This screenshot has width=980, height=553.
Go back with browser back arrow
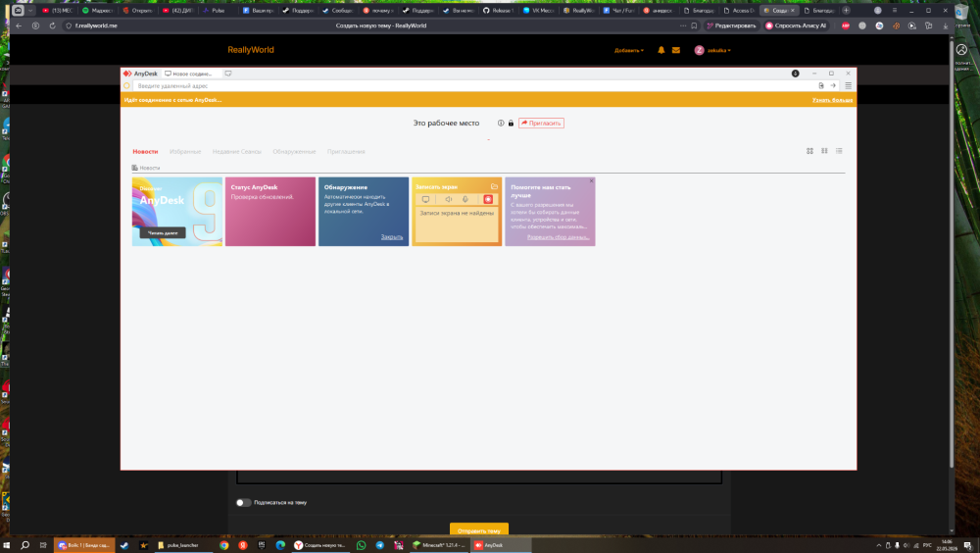tap(19, 25)
